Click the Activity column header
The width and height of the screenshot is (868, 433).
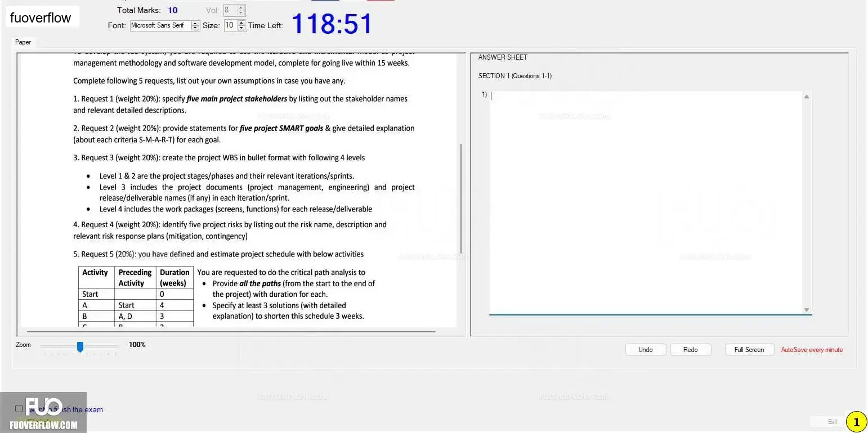(95, 278)
